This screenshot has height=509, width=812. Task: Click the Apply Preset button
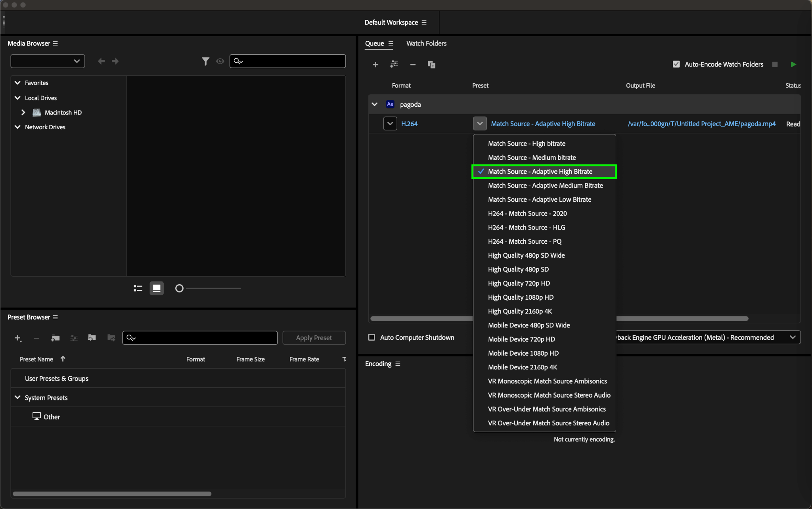[x=314, y=338]
